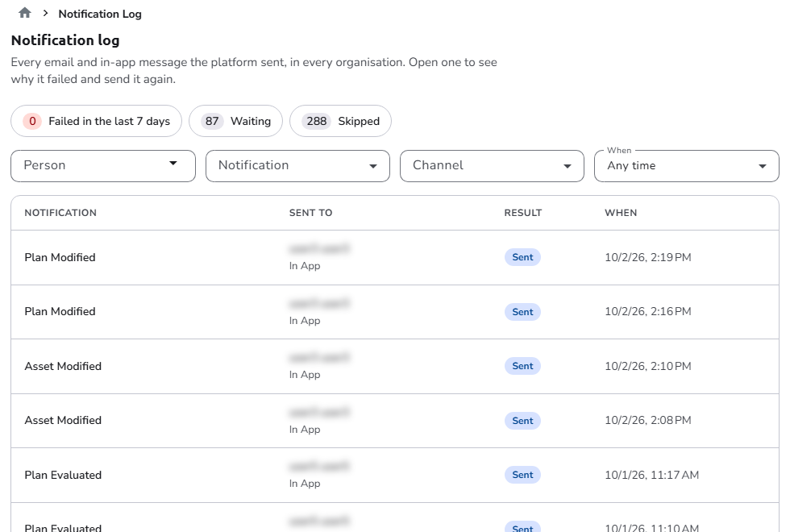Click the timestamp 10/2/26, 2:10 PM

tap(648, 366)
